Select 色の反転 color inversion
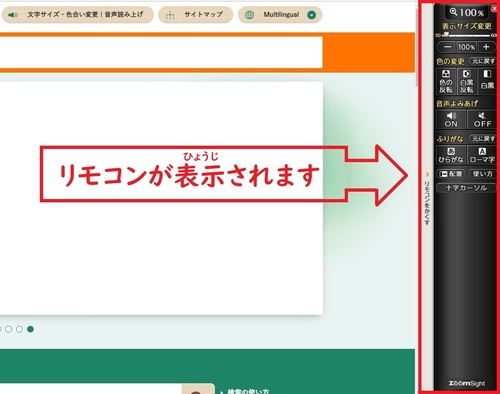This screenshot has height=394, width=500. [446, 81]
